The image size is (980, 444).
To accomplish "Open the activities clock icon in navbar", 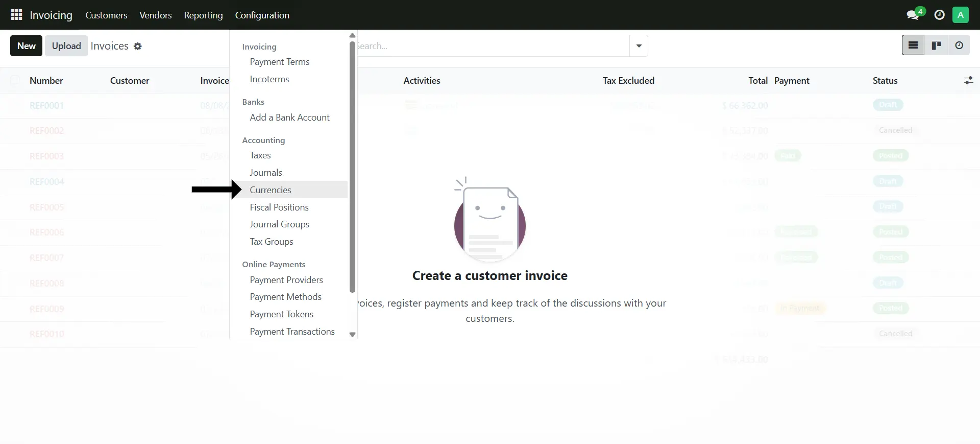I will [939, 15].
